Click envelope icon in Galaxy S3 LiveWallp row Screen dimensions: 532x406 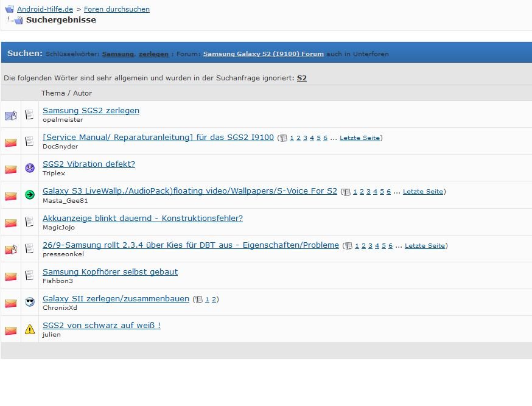11,196
